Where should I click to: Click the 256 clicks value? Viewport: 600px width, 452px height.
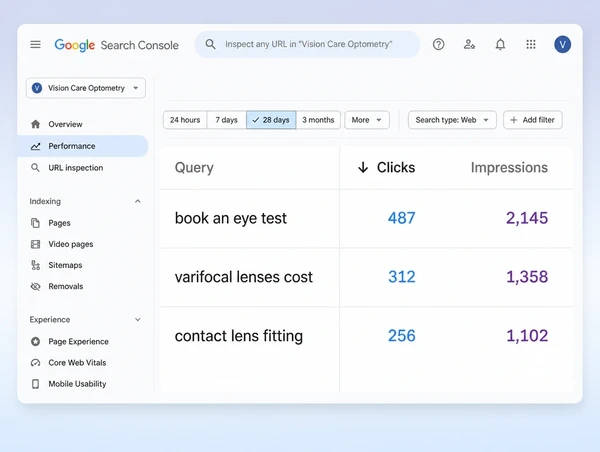[401, 336]
